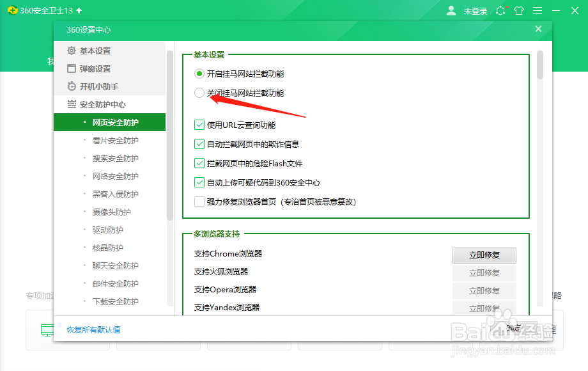Viewport: 588px width, 371px height.
Task: Click the 支持Opera浏览器 label
Action: tap(225, 290)
